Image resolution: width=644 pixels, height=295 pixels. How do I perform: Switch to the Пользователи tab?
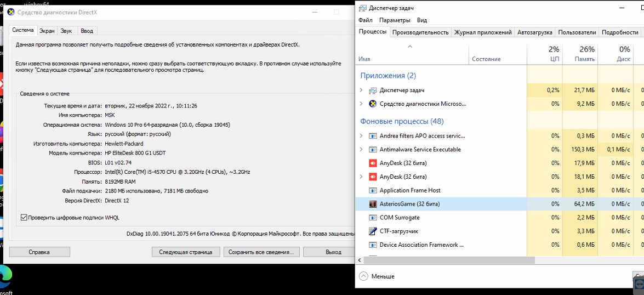pos(577,32)
